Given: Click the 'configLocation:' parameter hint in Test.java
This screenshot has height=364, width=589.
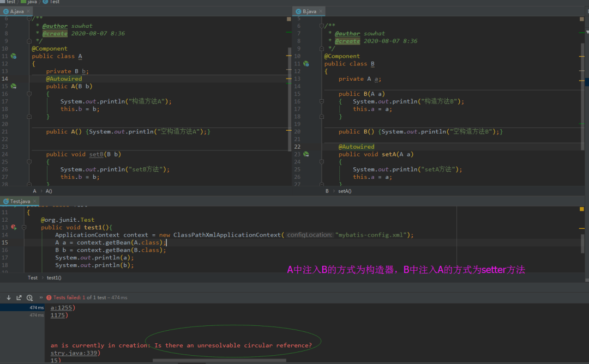Looking at the screenshot, I should click(x=310, y=235).
